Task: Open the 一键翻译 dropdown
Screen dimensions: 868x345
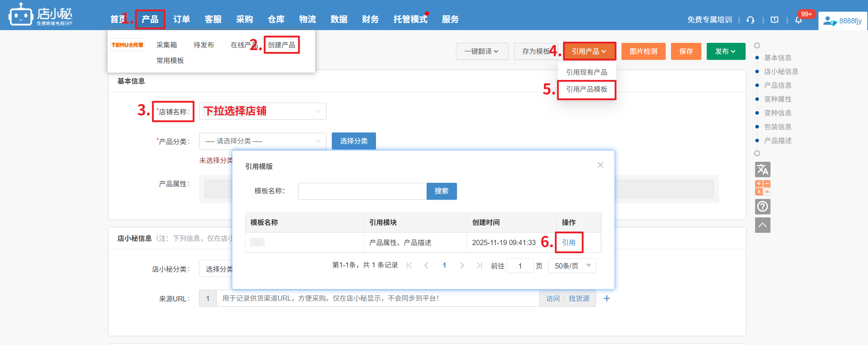Action: (482, 51)
